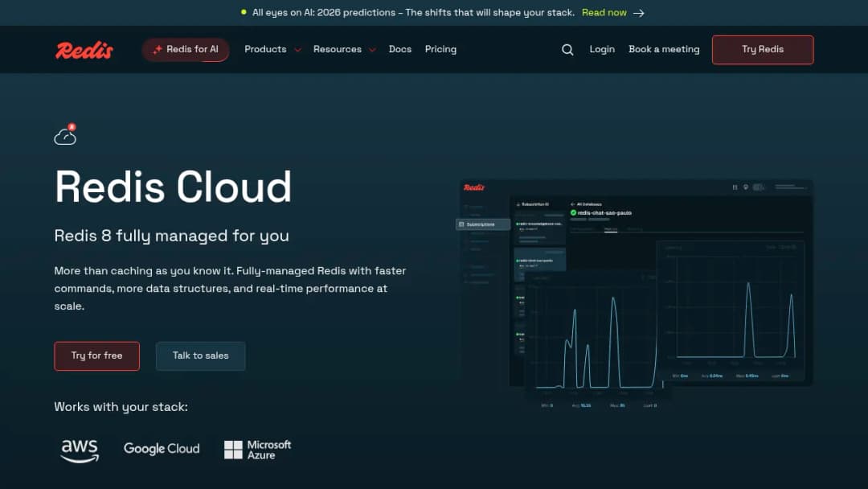The height and width of the screenshot is (489, 868).
Task: Click the Redis Cloud icon above heading
Action: (65, 134)
